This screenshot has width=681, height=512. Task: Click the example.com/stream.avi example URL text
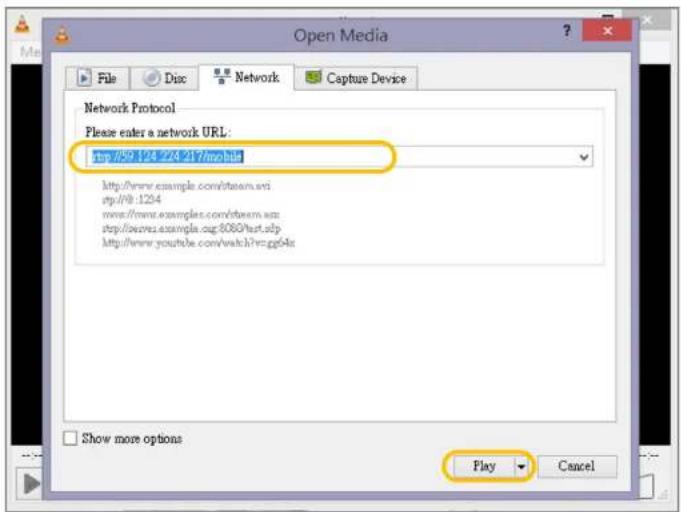pyautogui.click(x=186, y=186)
